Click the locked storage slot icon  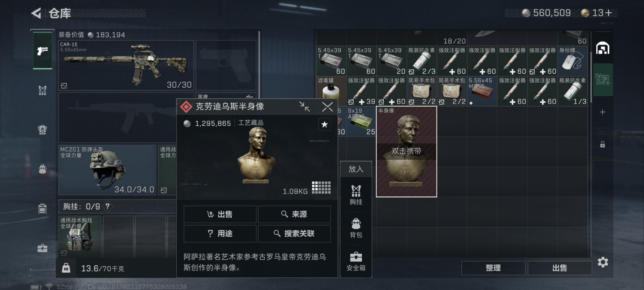tap(603, 144)
